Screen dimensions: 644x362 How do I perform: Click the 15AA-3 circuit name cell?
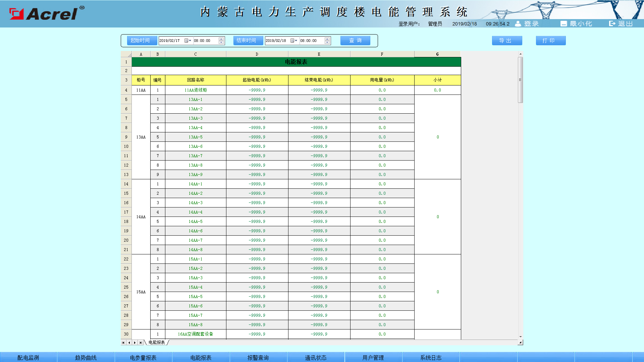(x=196, y=278)
